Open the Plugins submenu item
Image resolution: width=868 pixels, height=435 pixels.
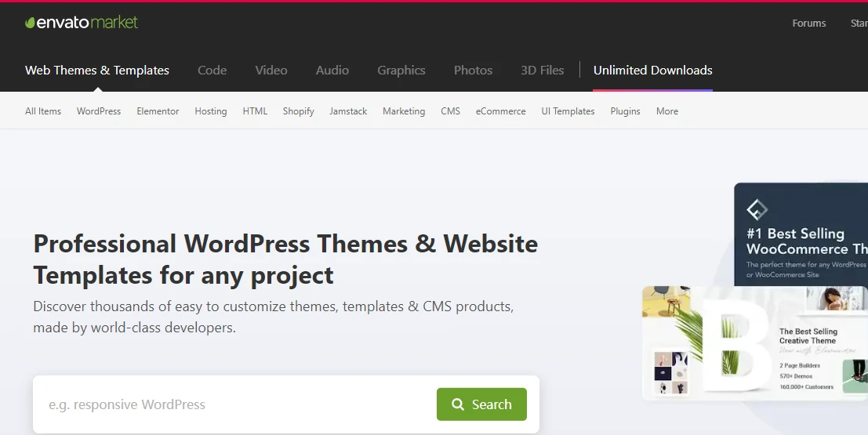(x=626, y=111)
